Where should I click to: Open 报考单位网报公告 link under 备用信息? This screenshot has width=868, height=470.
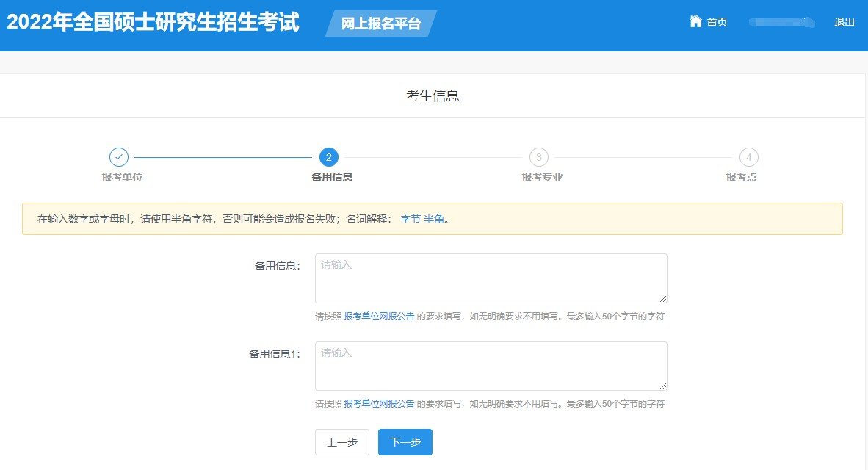(x=378, y=315)
